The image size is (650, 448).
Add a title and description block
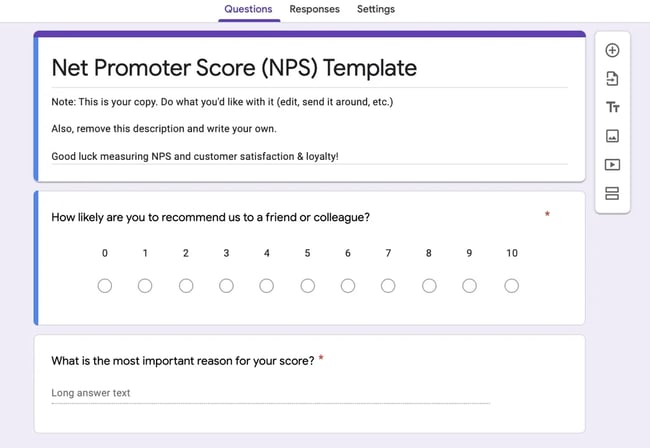click(612, 107)
